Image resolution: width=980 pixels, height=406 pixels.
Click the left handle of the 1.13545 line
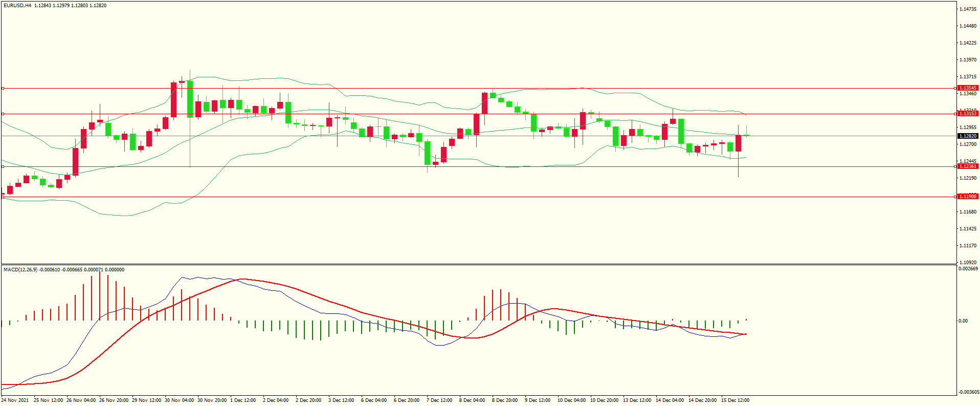click(x=3, y=89)
